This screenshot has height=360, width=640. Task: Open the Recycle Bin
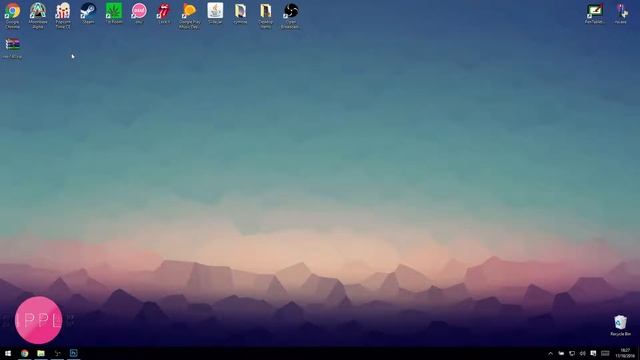pos(620,325)
